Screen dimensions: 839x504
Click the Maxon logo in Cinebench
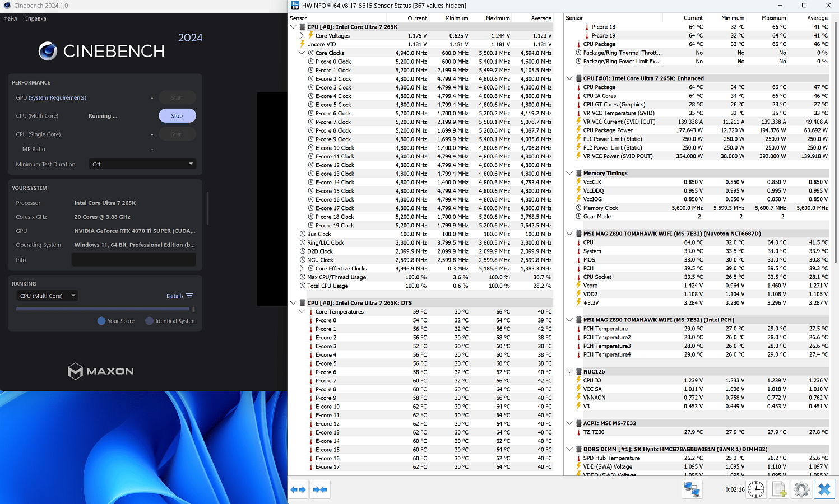point(101,371)
